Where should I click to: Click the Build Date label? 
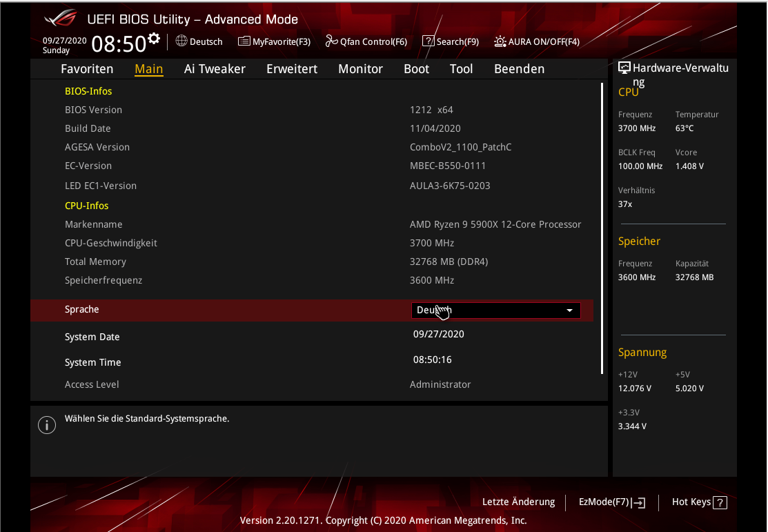tap(88, 128)
